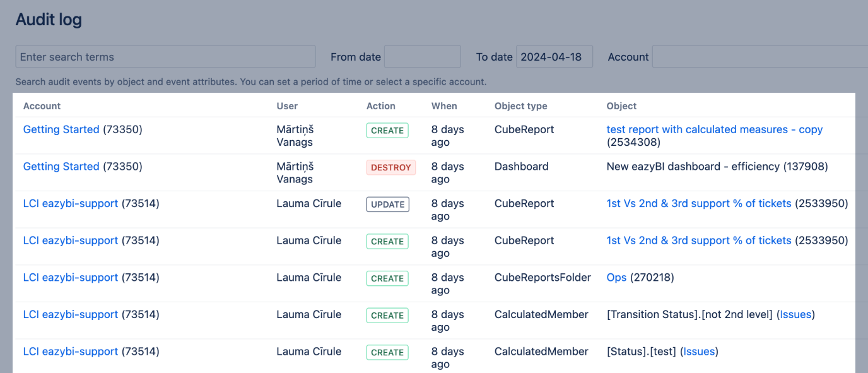Open the test report with calculated measures copy
The image size is (868, 373).
(x=714, y=129)
